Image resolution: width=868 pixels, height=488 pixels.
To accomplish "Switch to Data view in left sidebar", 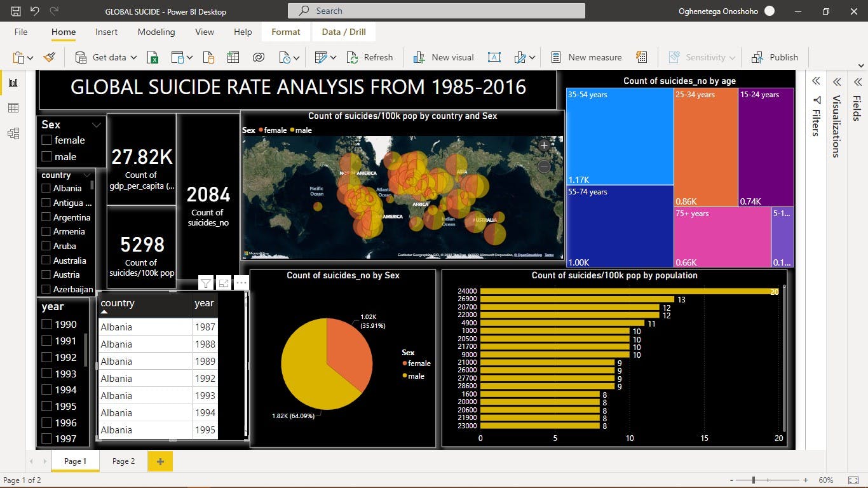I will tap(13, 108).
